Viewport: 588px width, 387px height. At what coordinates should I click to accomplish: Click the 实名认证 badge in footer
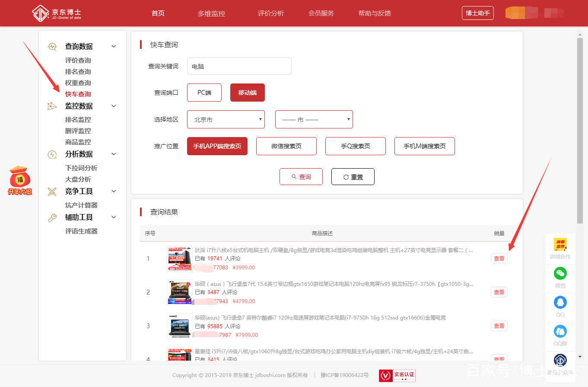point(397,375)
